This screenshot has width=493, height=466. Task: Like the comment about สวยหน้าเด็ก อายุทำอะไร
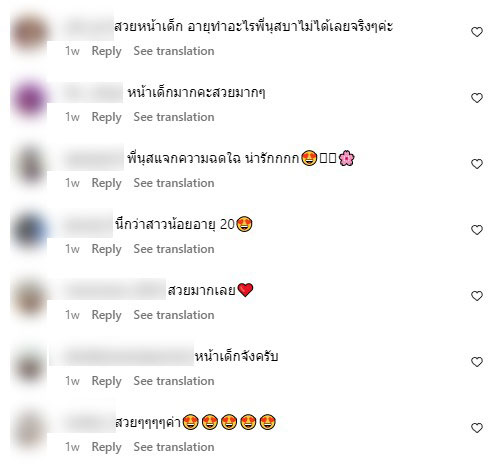tap(477, 32)
